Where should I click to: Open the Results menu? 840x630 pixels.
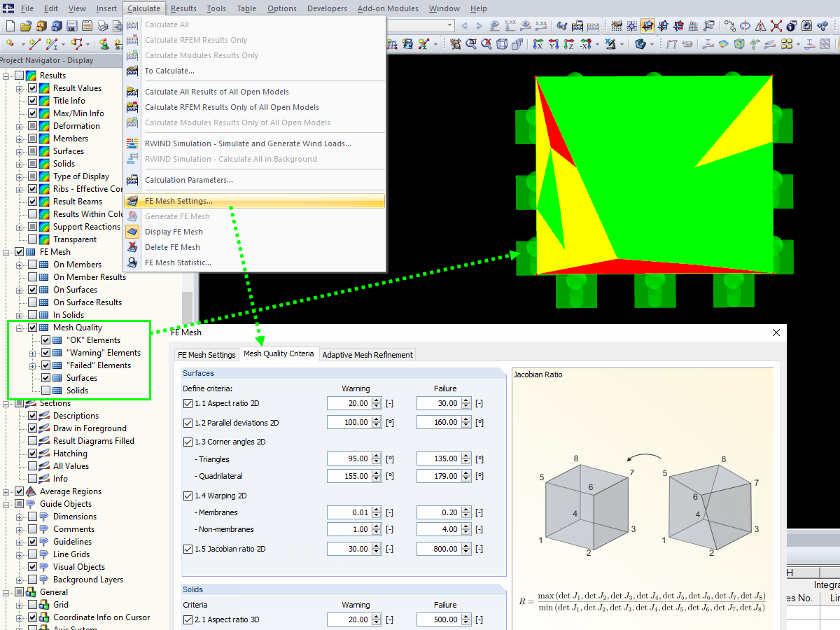tap(183, 8)
